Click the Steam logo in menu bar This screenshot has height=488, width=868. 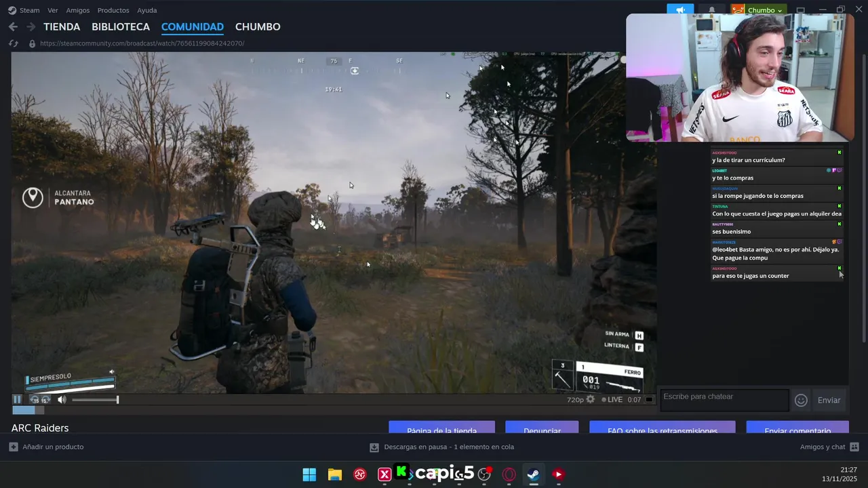pyautogui.click(x=12, y=10)
